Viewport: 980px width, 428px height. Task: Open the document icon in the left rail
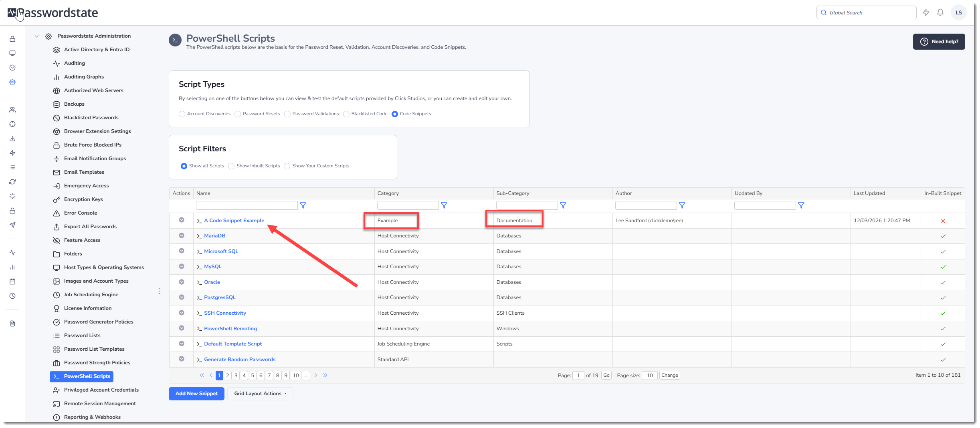tap(12, 324)
